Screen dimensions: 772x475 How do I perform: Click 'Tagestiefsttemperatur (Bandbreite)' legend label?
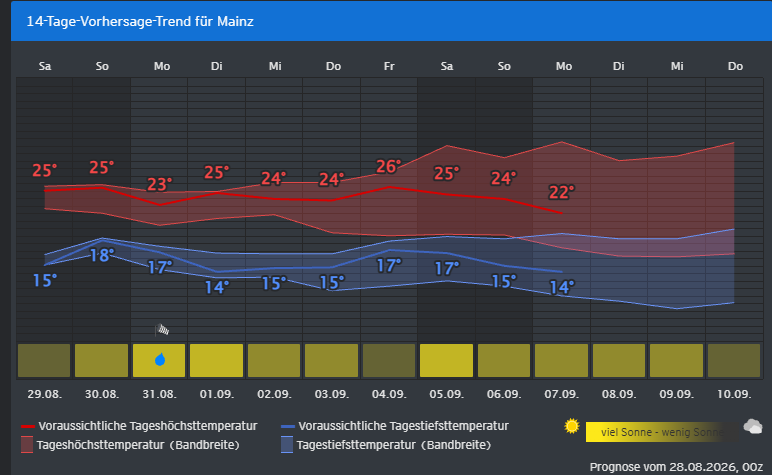click(x=394, y=445)
